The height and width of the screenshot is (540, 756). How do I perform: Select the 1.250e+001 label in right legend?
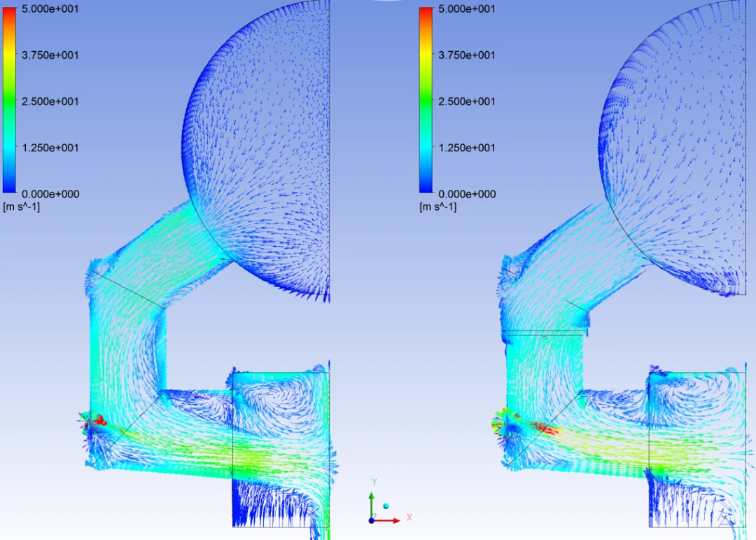click(466, 148)
